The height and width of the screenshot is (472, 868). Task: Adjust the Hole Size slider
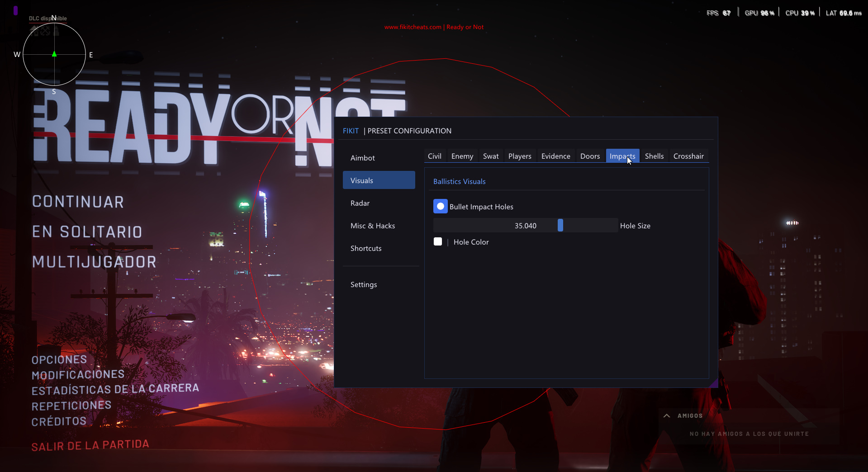pyautogui.click(x=560, y=225)
